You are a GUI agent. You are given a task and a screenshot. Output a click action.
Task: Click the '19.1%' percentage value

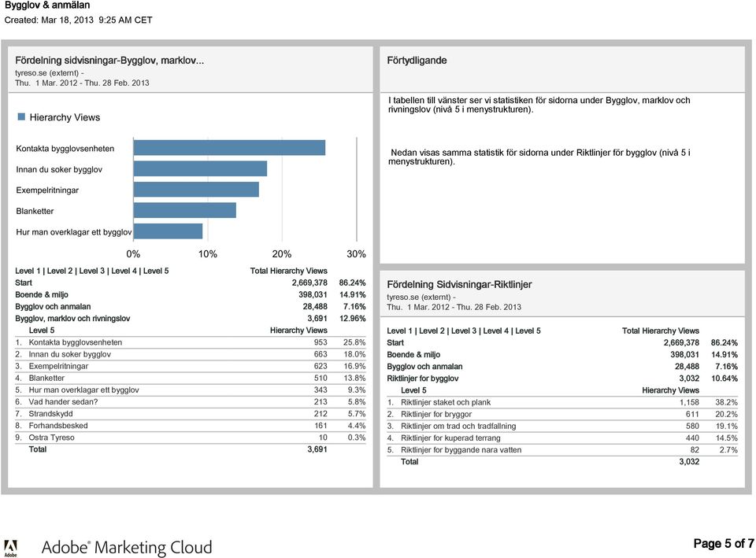click(x=727, y=426)
